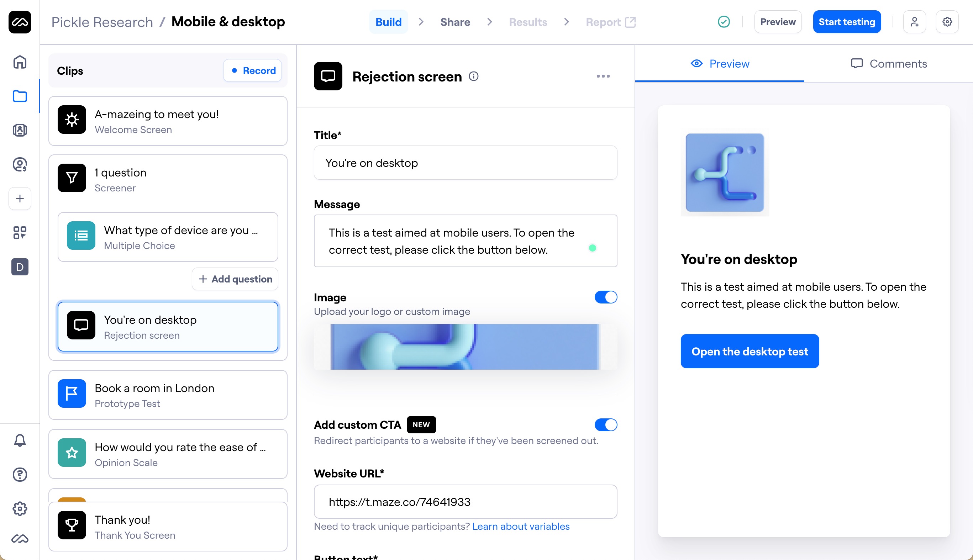This screenshot has width=973, height=560.
Task: Go to the Results step
Action: coord(528,22)
